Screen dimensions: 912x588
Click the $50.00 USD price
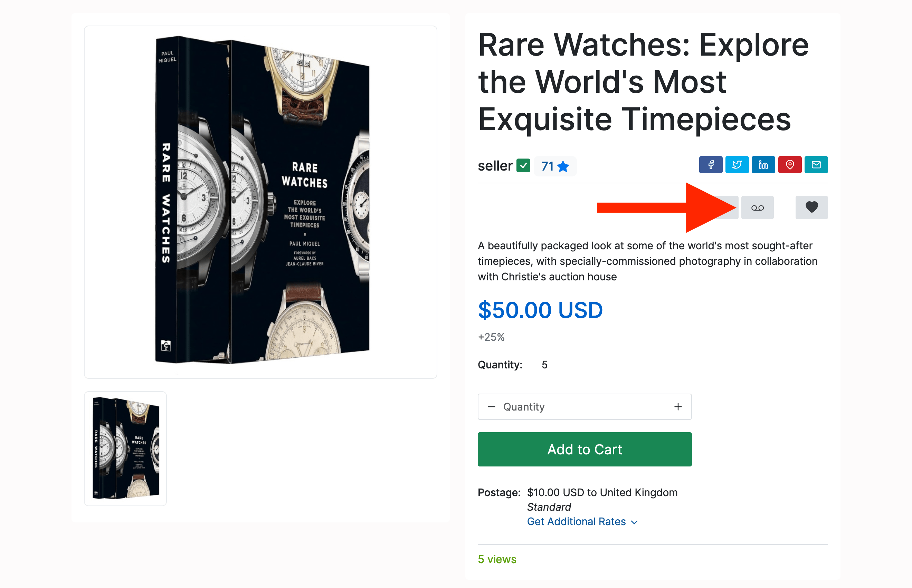coord(540,310)
